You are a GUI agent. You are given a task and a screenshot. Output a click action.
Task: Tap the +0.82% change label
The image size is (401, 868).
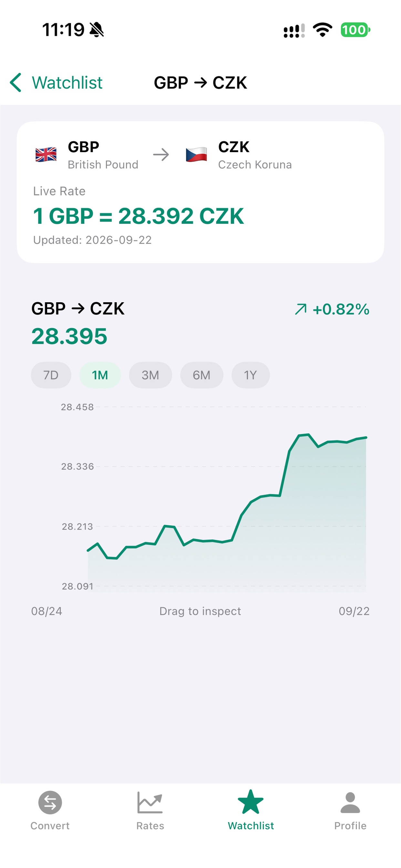click(341, 309)
